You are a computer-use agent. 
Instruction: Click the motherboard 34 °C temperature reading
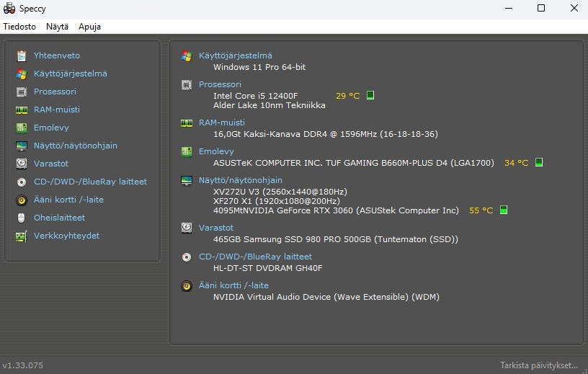(516, 163)
